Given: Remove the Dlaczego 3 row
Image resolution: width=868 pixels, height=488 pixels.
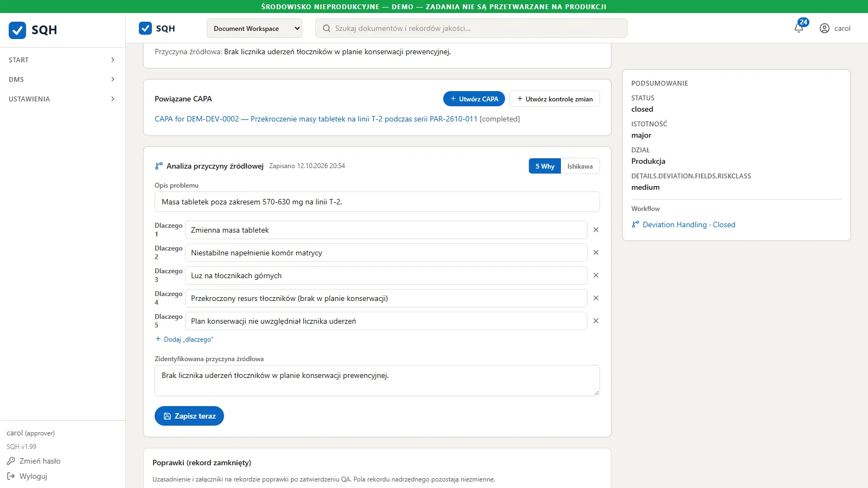Looking at the screenshot, I should 596,275.
